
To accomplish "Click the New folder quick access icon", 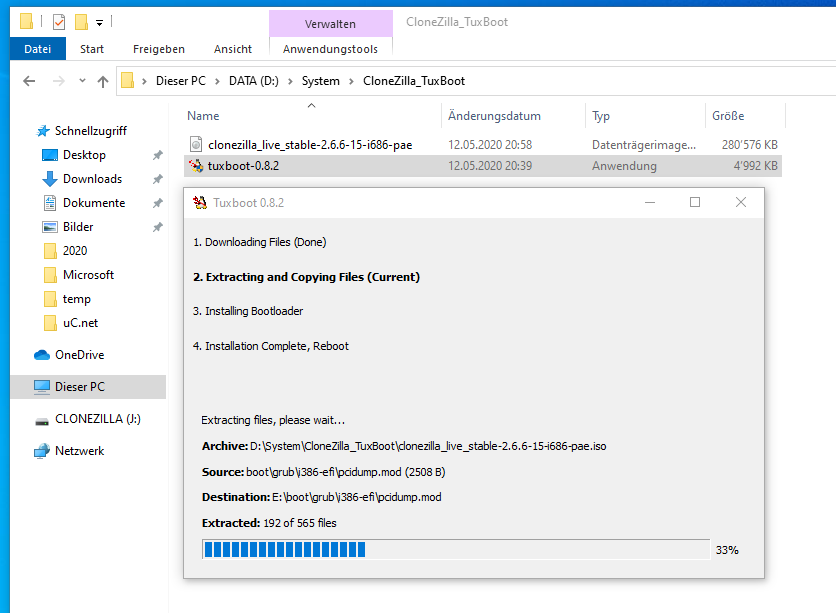I will point(81,22).
